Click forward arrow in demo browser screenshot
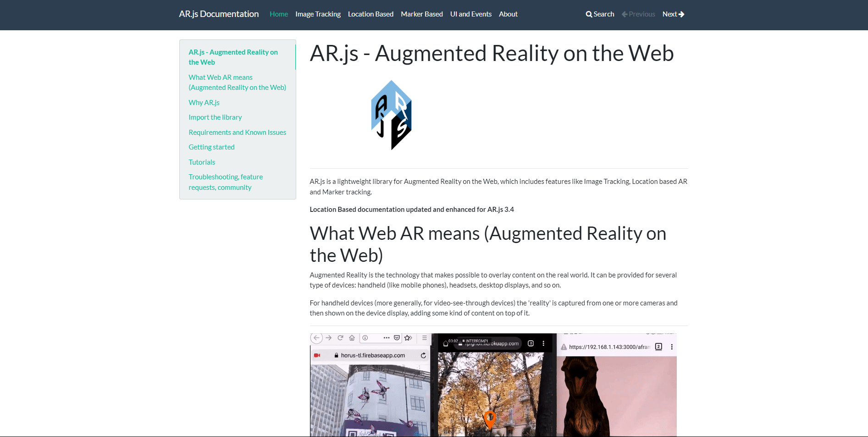 click(329, 338)
